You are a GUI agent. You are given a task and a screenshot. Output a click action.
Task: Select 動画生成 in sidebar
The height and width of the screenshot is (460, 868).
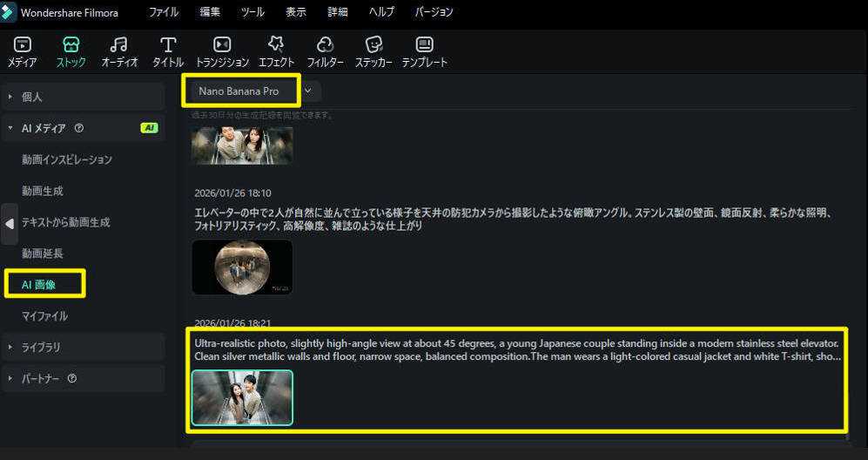coord(43,191)
